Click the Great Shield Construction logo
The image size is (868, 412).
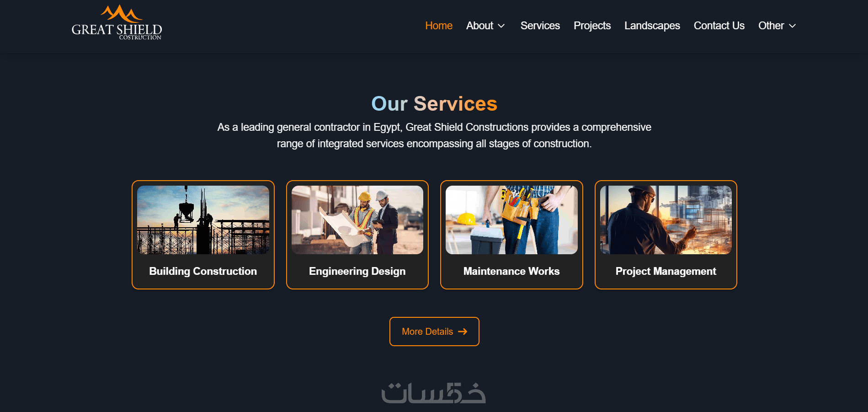[x=117, y=22]
